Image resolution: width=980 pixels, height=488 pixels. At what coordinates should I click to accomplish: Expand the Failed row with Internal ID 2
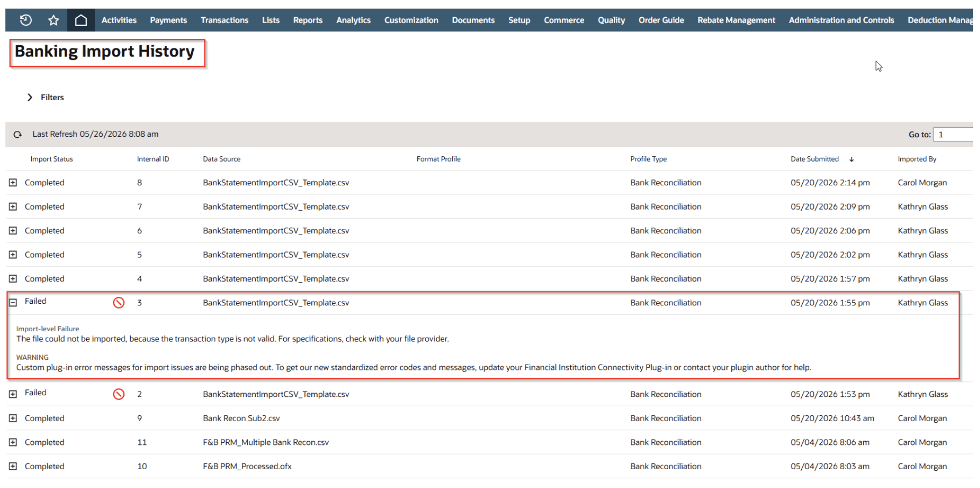click(13, 394)
